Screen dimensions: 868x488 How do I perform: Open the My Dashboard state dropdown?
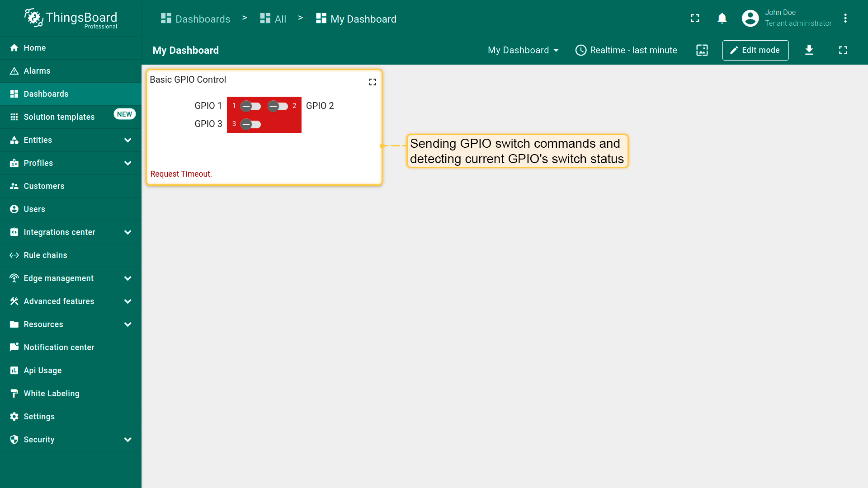pyautogui.click(x=523, y=50)
